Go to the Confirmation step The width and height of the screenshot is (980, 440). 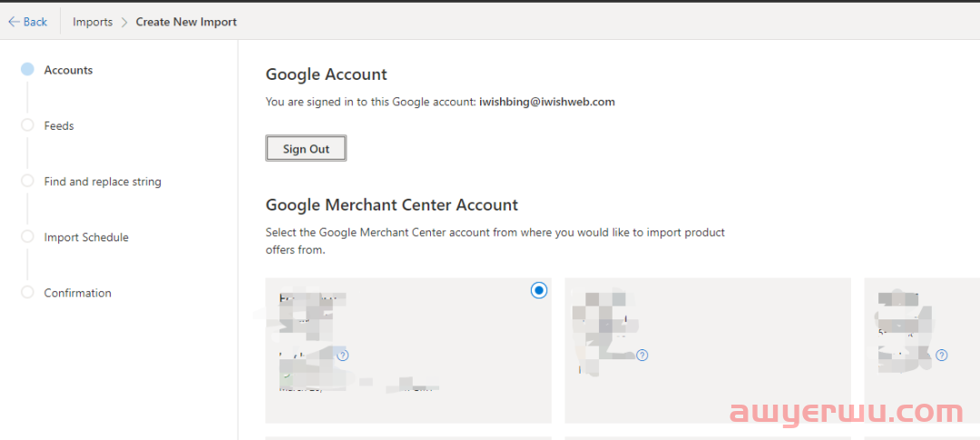[x=77, y=293]
